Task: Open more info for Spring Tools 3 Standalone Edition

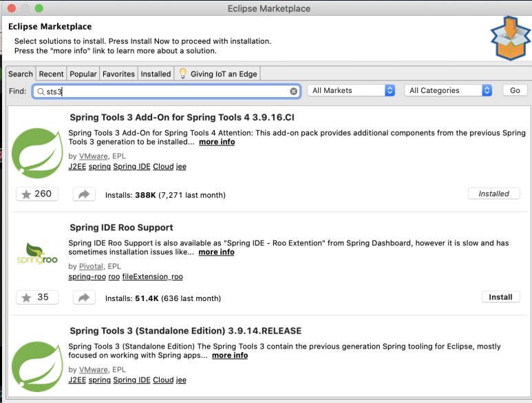Action: (230, 355)
